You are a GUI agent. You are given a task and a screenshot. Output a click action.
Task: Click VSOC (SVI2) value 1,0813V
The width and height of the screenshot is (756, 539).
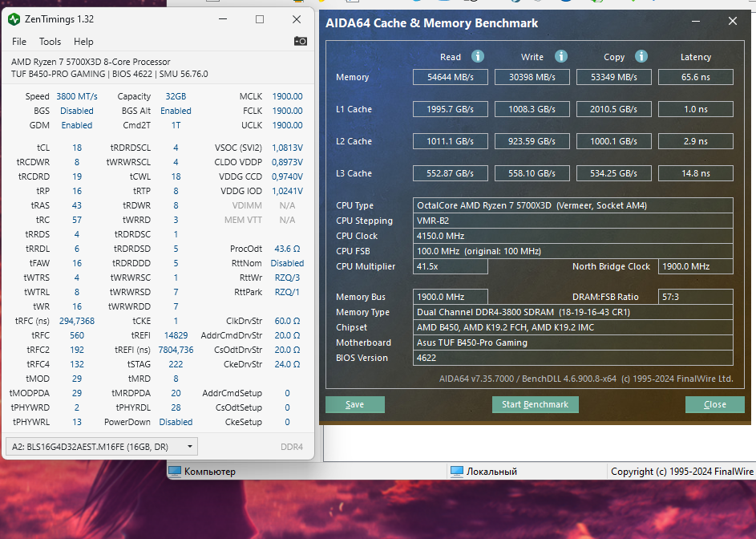287,148
